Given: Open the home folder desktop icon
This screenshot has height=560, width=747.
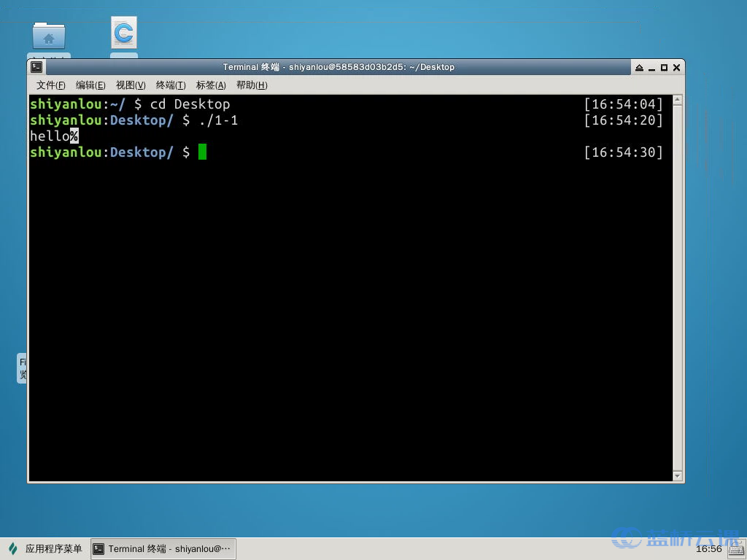Looking at the screenshot, I should coord(49,36).
